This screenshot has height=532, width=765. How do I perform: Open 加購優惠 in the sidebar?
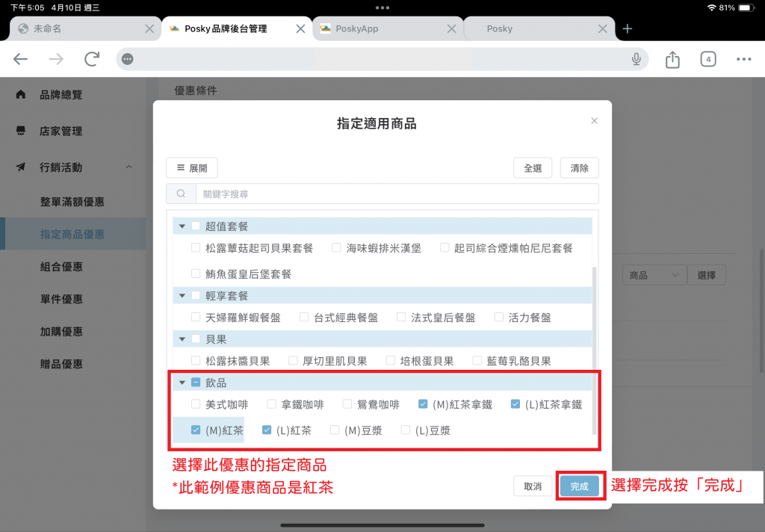click(61, 332)
